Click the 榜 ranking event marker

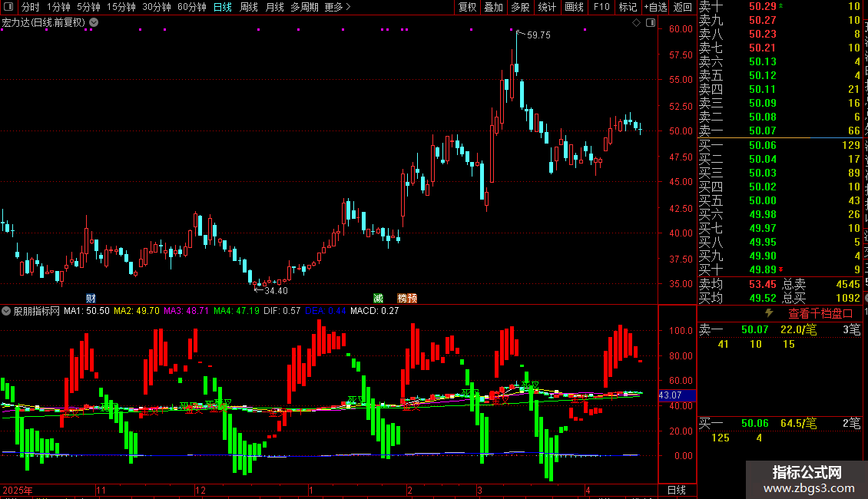tap(403, 298)
